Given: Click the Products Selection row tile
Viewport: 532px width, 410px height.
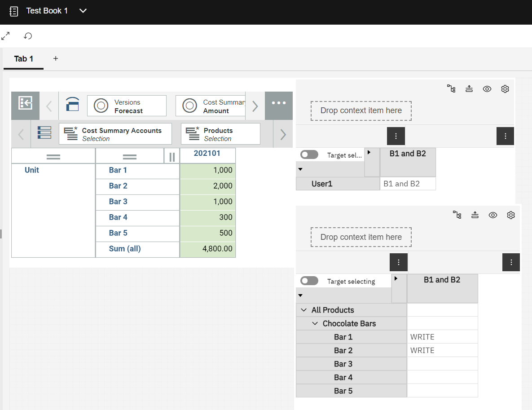Looking at the screenshot, I should (220, 134).
